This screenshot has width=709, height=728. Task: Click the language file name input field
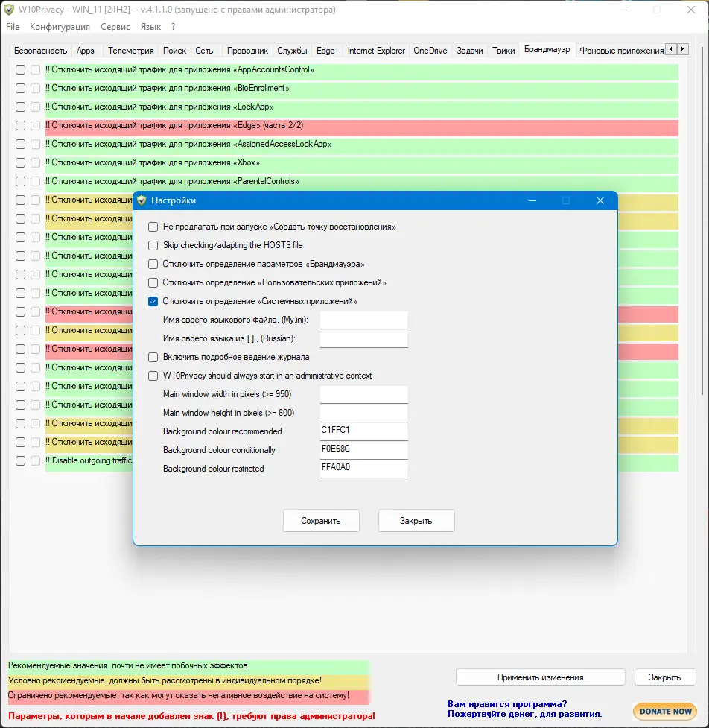[363, 320]
